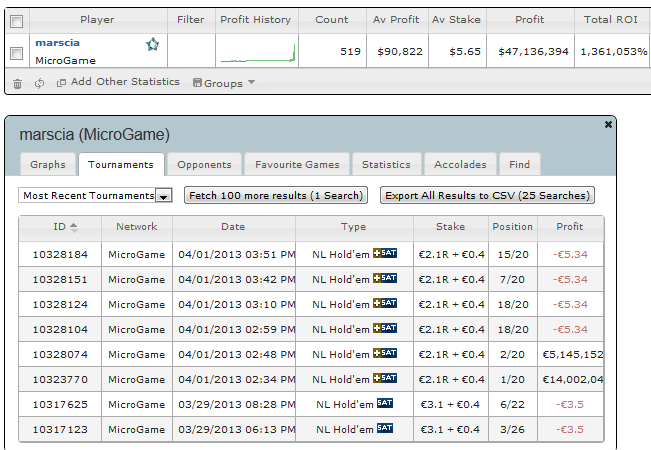This screenshot has height=450, width=651.
Task: Click tournament ID 10328184
Action: tap(60, 254)
